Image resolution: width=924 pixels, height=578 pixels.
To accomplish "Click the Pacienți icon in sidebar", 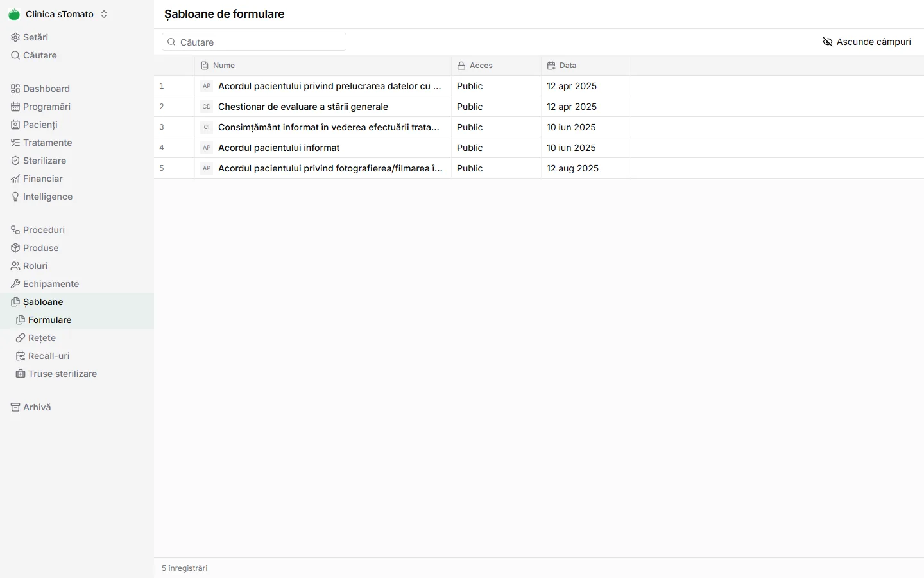I will tap(15, 125).
